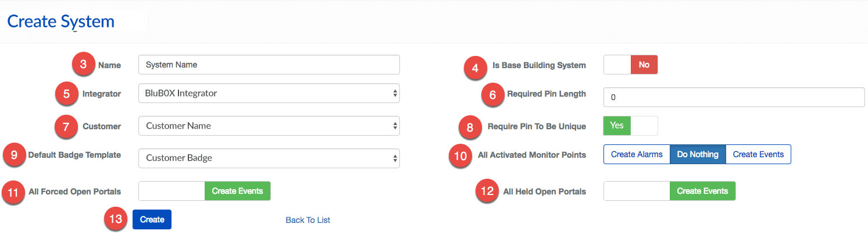
Task: Toggle the All Forced Open Portals switch
Action: 204,191
